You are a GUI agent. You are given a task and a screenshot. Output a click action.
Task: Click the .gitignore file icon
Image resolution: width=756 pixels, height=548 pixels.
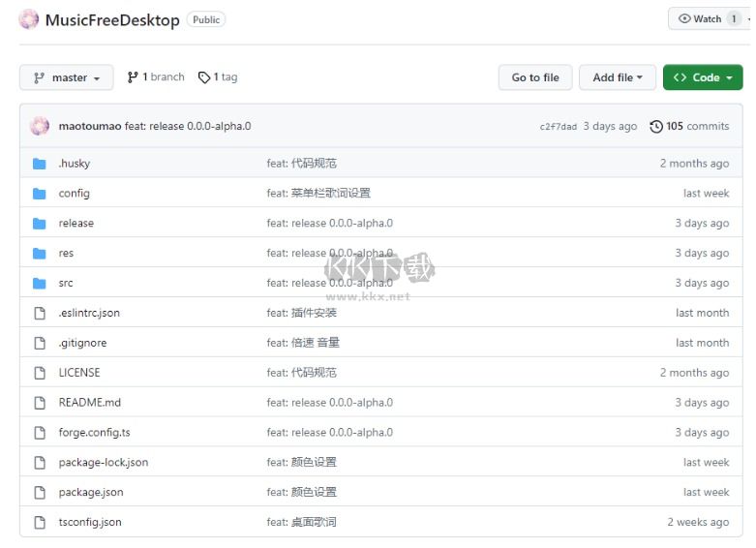[x=40, y=343]
